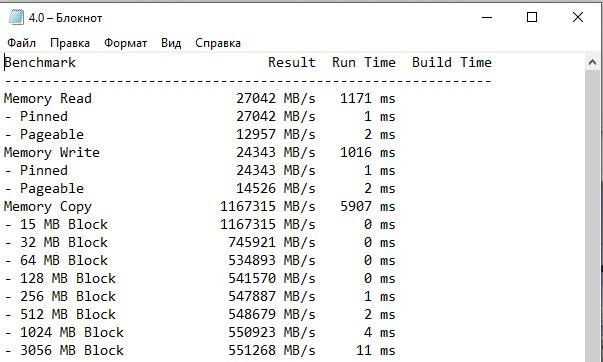The image size is (603, 362).
Task: Click the 1016 ms run time
Action: coord(368,152)
